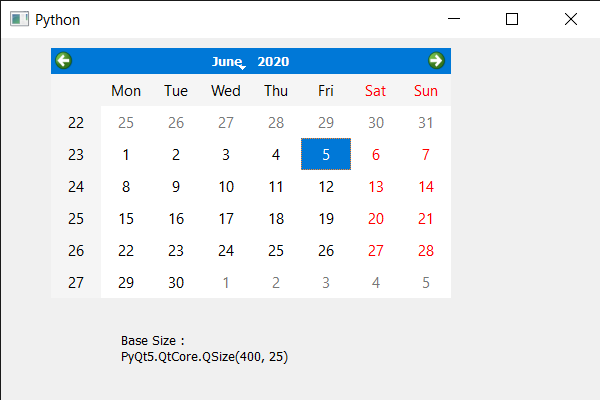Viewport: 600px width, 400px height.
Task: Minimize the Python window
Action: coord(454,19)
